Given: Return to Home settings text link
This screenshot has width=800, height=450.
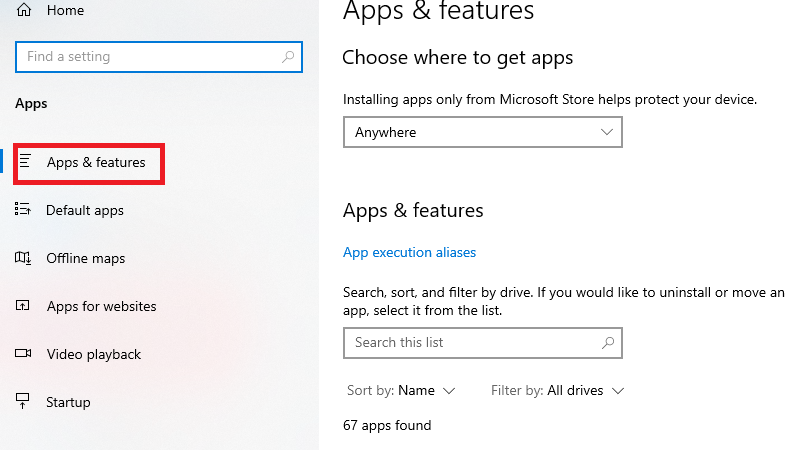Looking at the screenshot, I should (66, 10).
